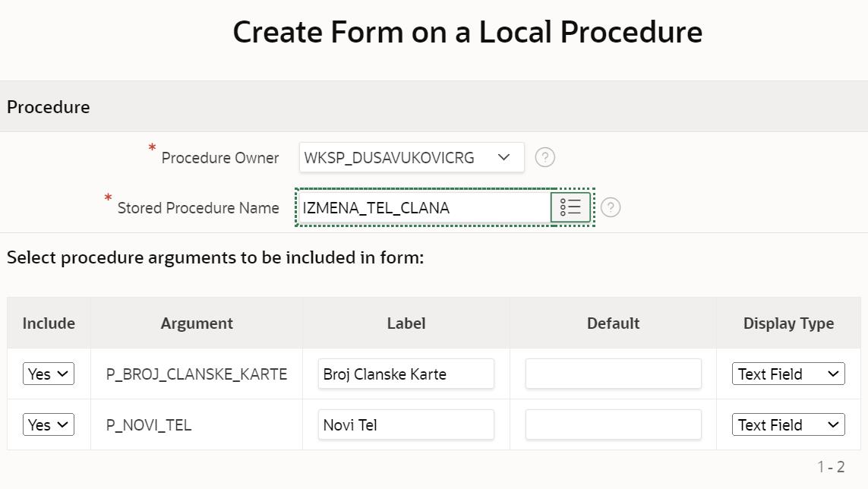Image resolution: width=868 pixels, height=489 pixels.
Task: Expand Display Type for P_NOVI_TEL row
Action: (x=788, y=424)
